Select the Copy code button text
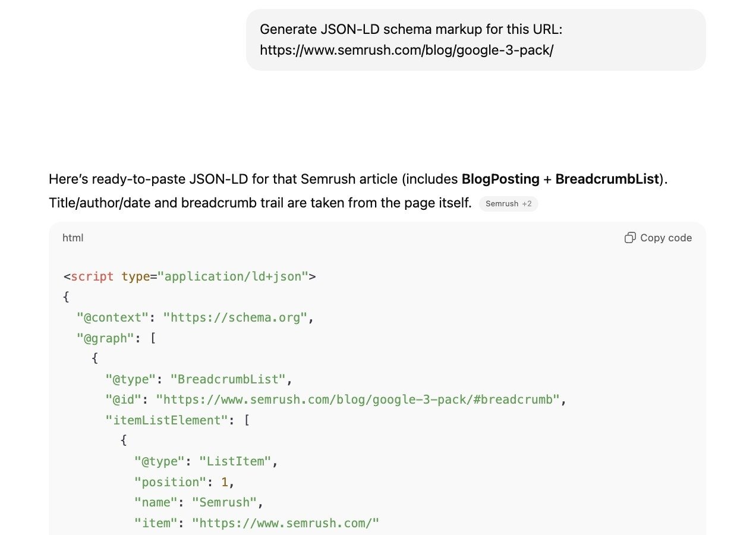This screenshot has width=756, height=535. click(666, 237)
